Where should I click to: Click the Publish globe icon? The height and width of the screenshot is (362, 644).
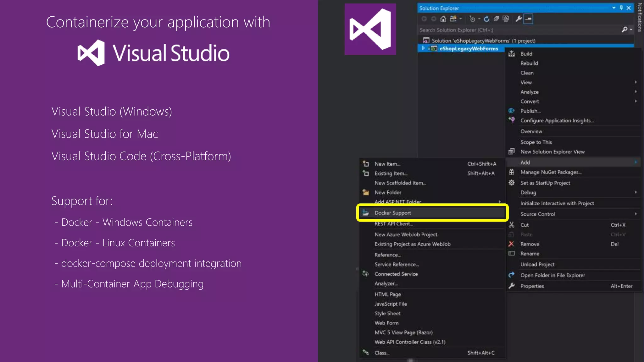(x=512, y=111)
